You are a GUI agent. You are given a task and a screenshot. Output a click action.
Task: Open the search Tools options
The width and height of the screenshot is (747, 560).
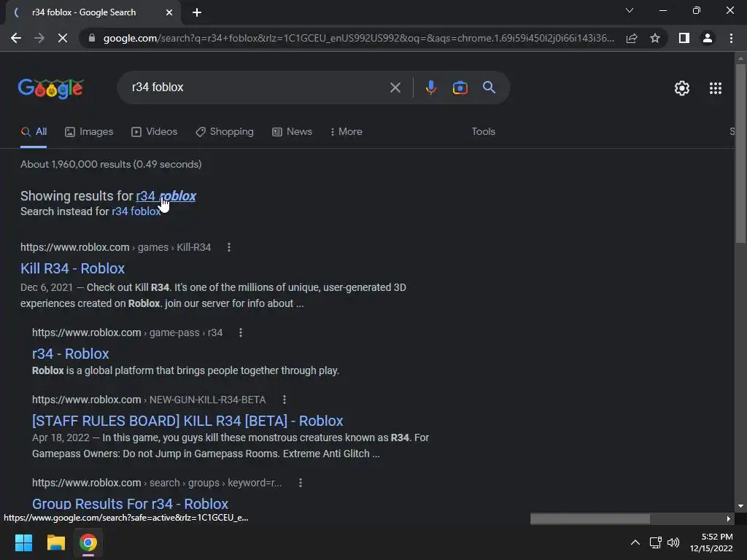pos(483,131)
